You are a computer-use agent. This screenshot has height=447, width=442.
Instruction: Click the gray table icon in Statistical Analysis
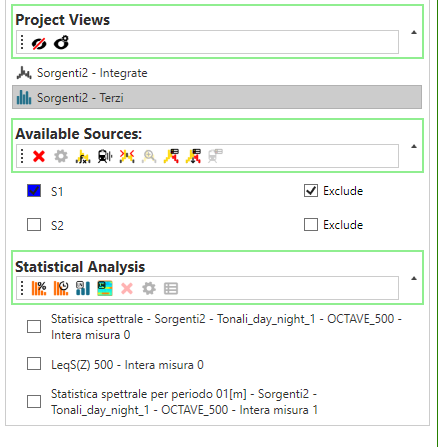[x=171, y=288]
